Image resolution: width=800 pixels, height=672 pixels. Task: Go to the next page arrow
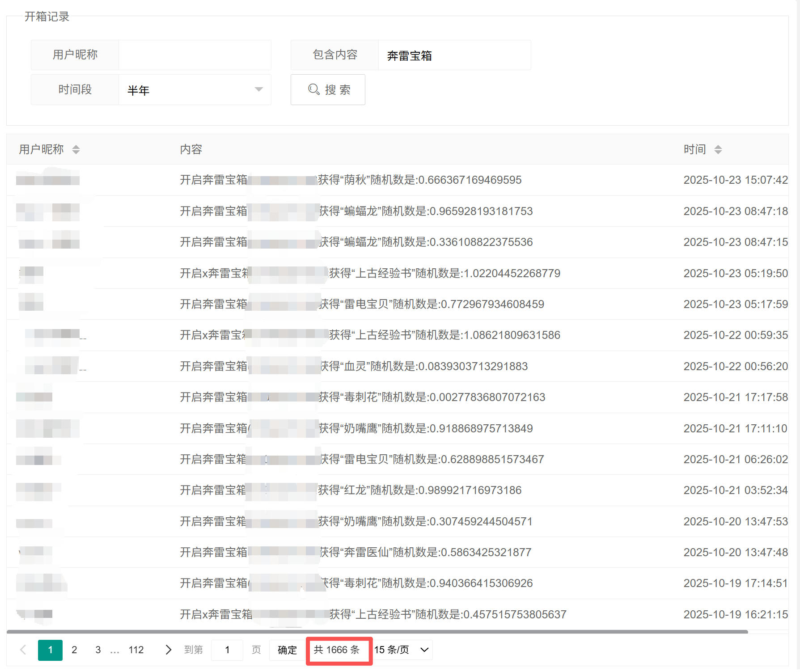tap(168, 650)
